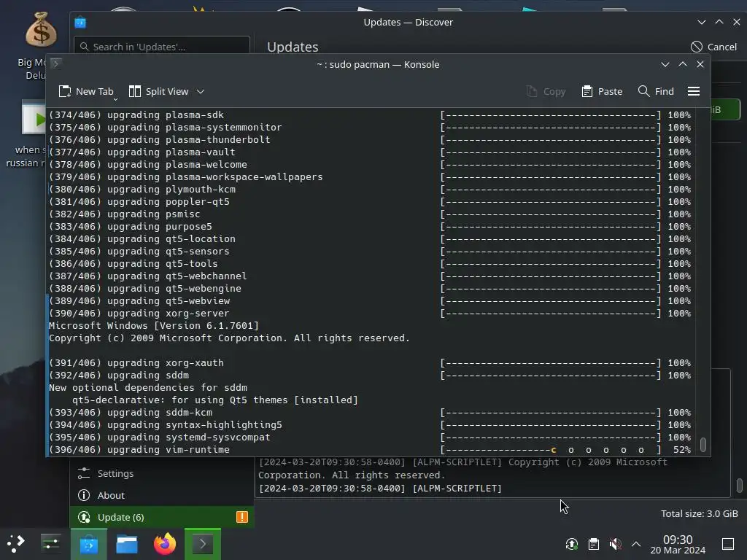Image resolution: width=747 pixels, height=560 pixels.
Task: Cancel the update in Discover
Action: coord(713,47)
